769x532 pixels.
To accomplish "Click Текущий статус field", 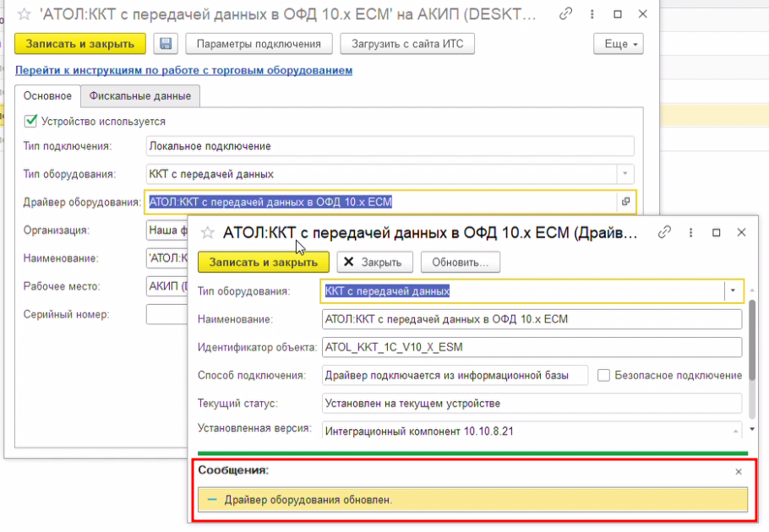I will 532,403.
